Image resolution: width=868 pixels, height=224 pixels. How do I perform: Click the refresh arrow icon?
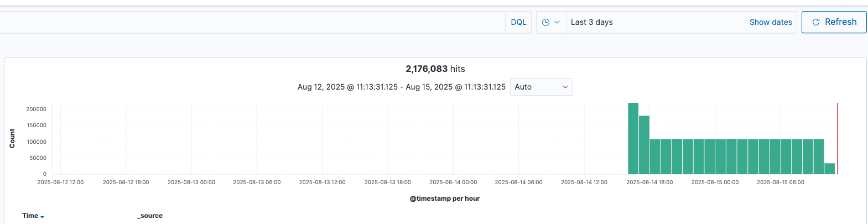click(x=815, y=22)
